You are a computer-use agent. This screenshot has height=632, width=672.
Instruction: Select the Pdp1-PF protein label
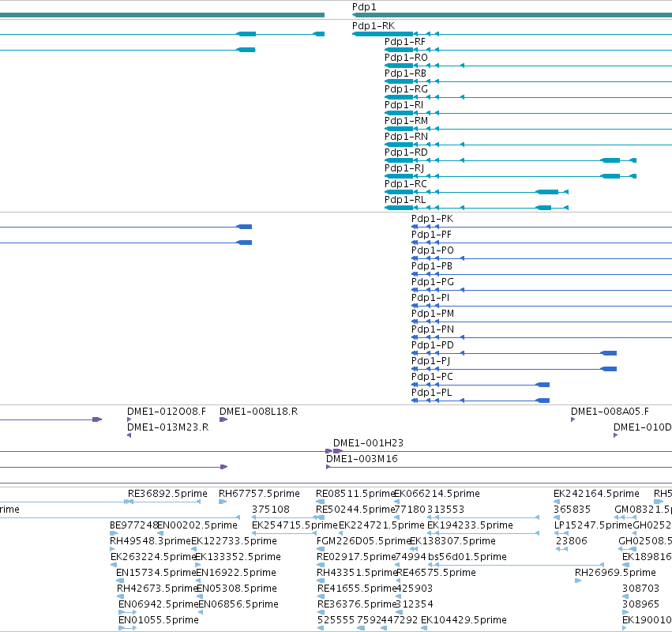coord(431,235)
